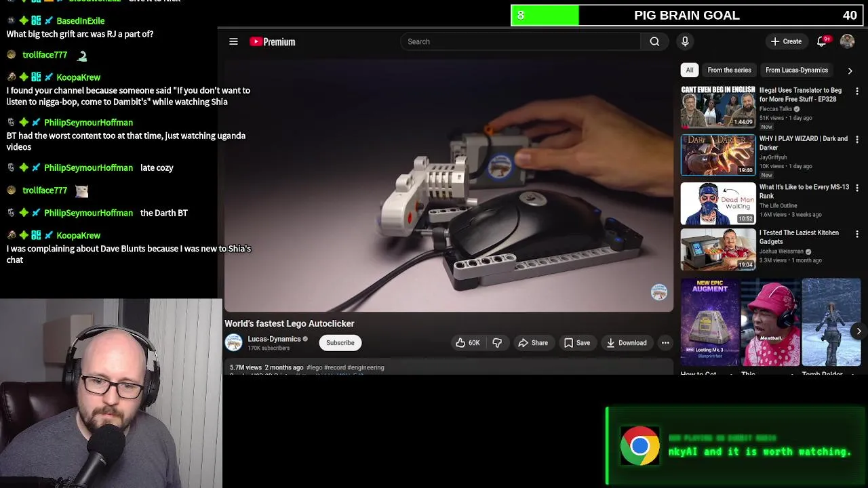
Task: Open options for MS-13 Rank video
Action: (857, 188)
